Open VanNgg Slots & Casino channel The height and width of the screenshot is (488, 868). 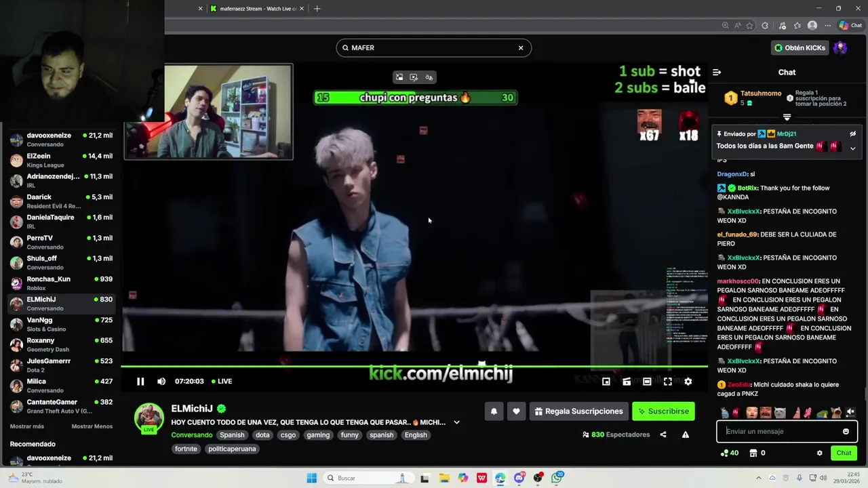[x=61, y=324]
